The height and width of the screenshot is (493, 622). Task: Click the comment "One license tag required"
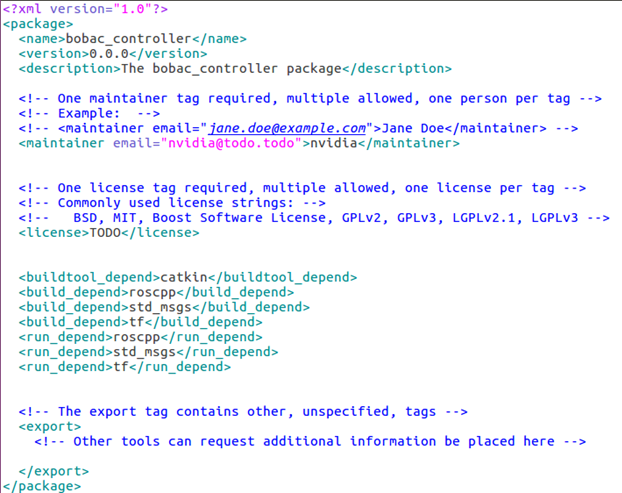[302, 188]
